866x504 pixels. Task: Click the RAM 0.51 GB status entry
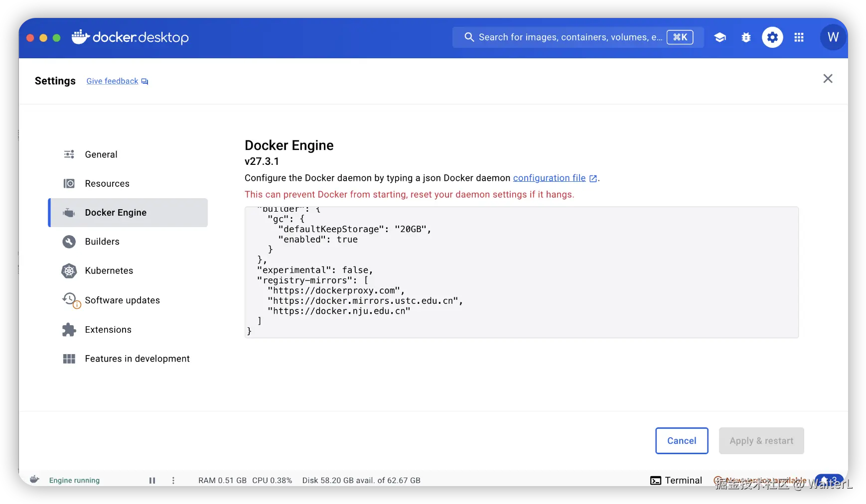(x=222, y=481)
